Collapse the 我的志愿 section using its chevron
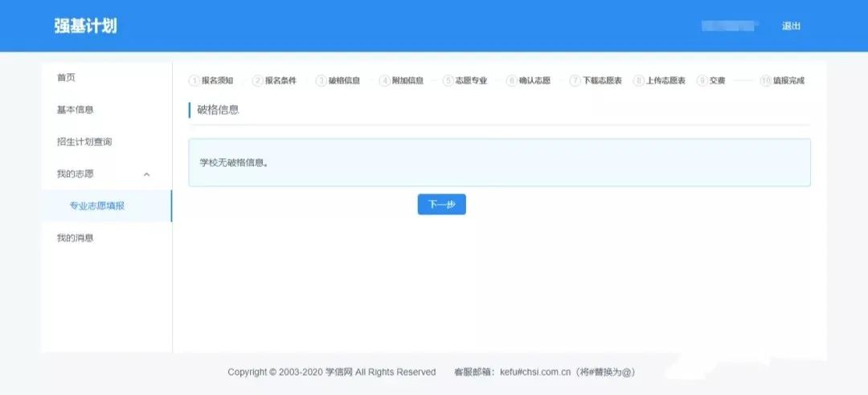Image resolution: width=868 pixels, height=395 pixels. click(x=146, y=174)
